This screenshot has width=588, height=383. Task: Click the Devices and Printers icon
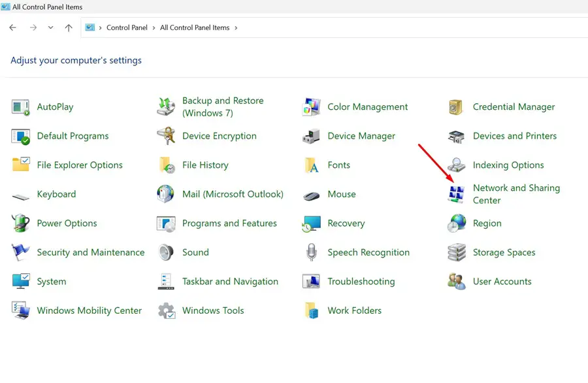[x=457, y=137]
